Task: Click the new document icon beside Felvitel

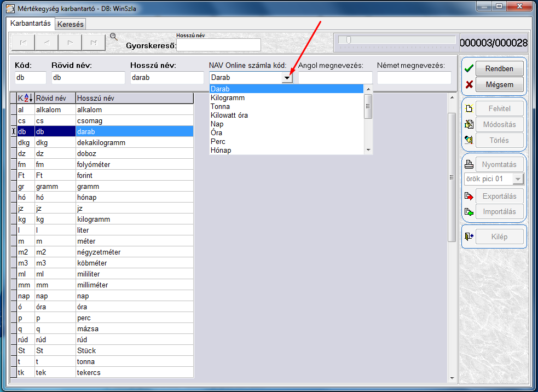Action: click(x=468, y=108)
